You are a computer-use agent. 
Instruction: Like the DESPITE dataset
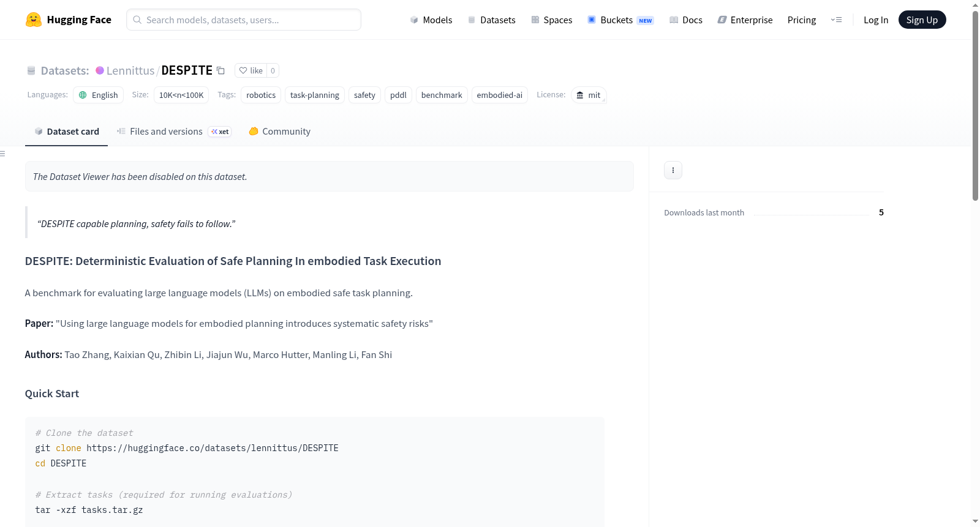pos(251,70)
